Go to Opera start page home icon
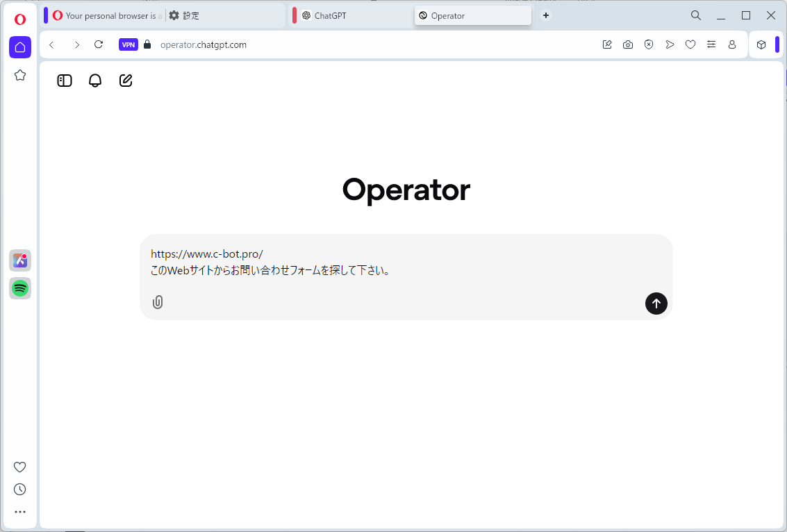787x532 pixels. (20, 47)
